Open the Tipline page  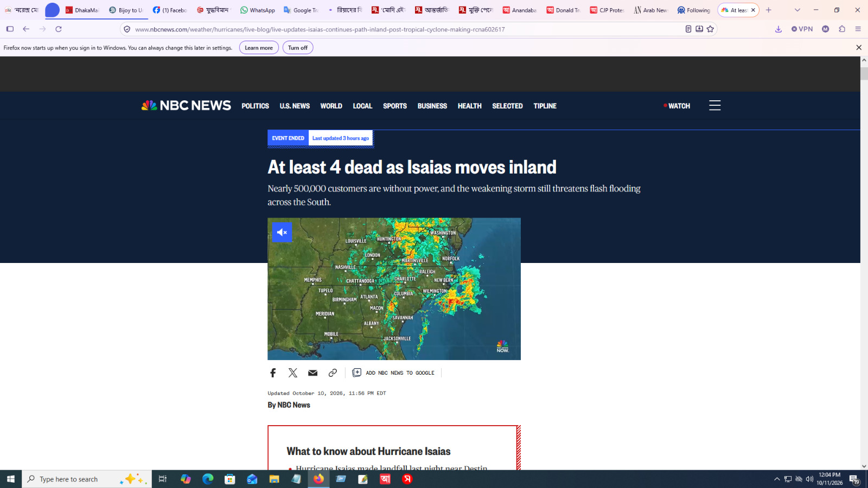pyautogui.click(x=545, y=106)
